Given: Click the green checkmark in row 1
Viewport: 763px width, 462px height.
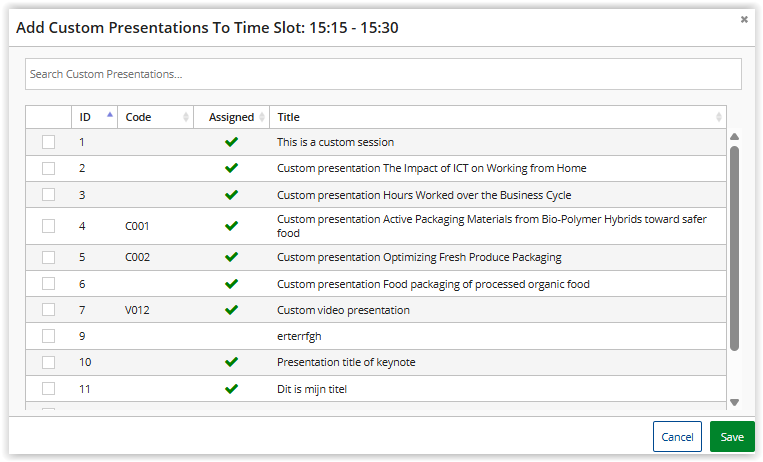Looking at the screenshot, I should [x=232, y=142].
